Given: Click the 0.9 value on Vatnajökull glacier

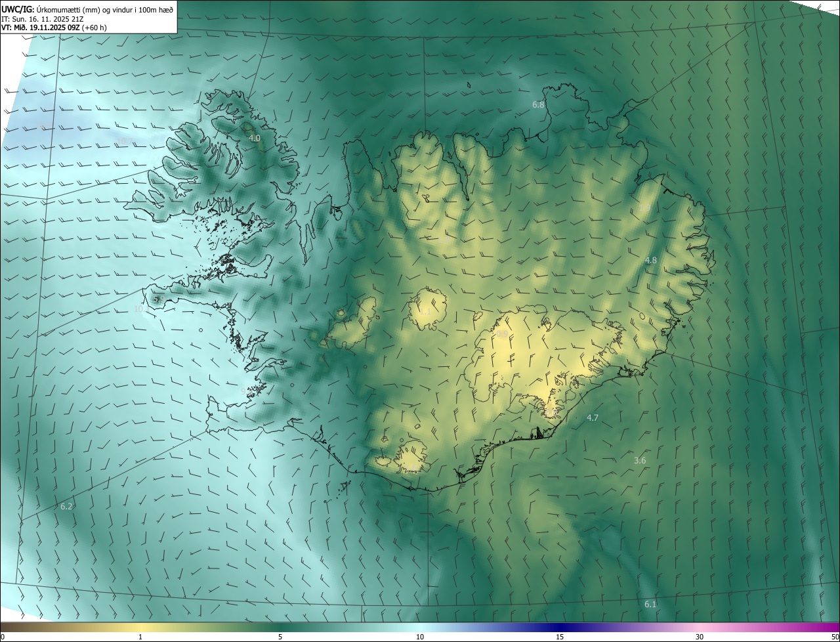Looking at the screenshot, I should point(502,334).
